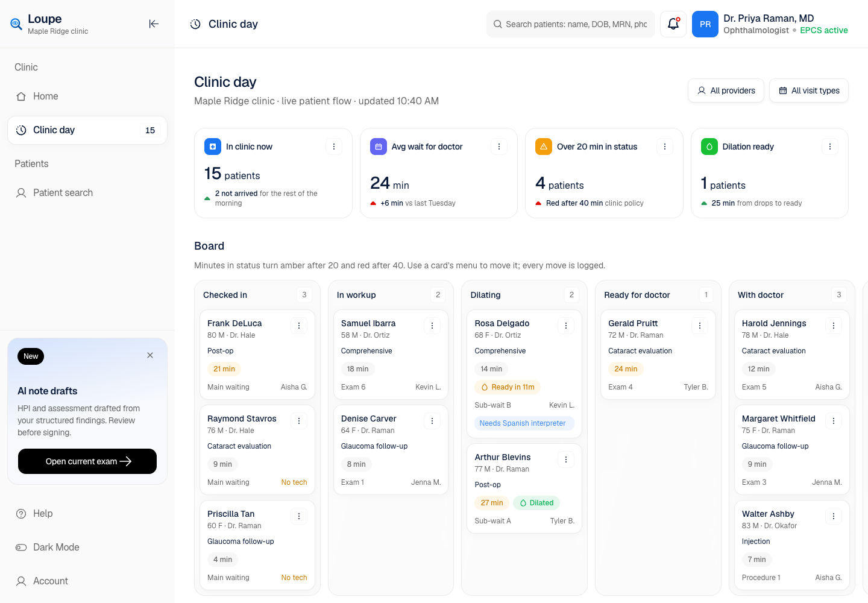Click the Open current exam button
868x603 pixels.
[x=87, y=461]
